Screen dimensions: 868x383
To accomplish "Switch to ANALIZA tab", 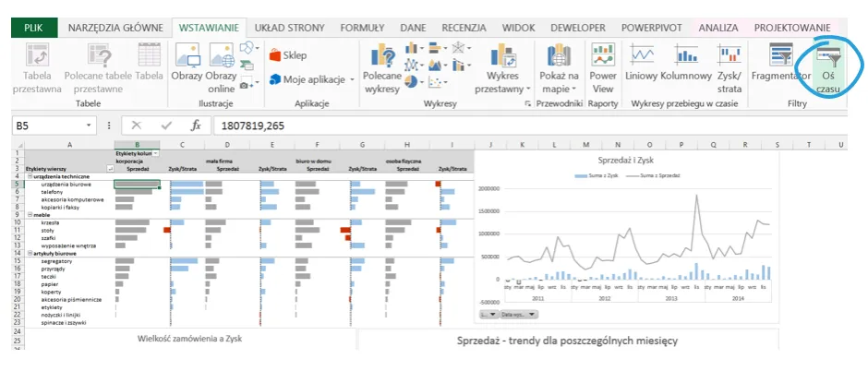I will [x=718, y=27].
